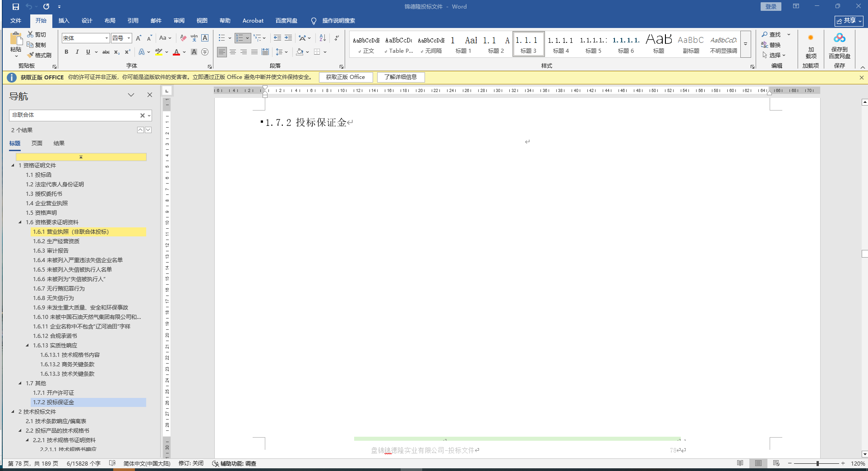
Task: Save the document with the floppy disk icon
Action: [x=16, y=7]
